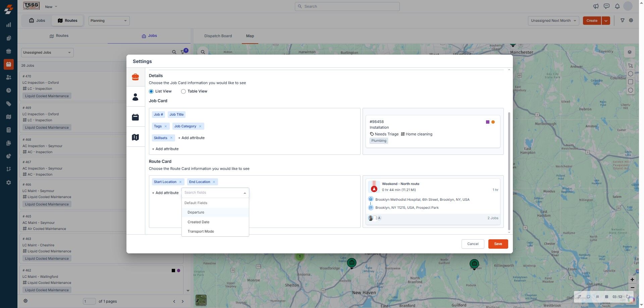This screenshot has height=308, width=644.
Task: Remove the End Location attribute
Action: 214,182
